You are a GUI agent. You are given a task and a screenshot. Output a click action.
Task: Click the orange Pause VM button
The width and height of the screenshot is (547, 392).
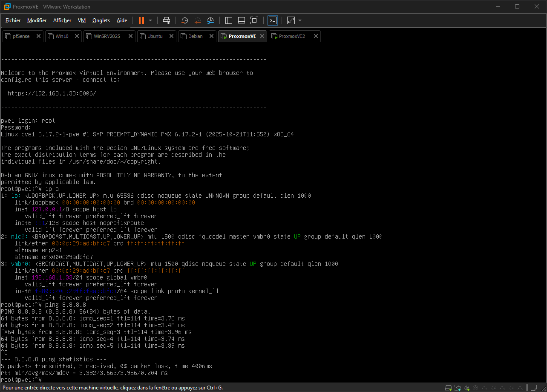tap(141, 20)
